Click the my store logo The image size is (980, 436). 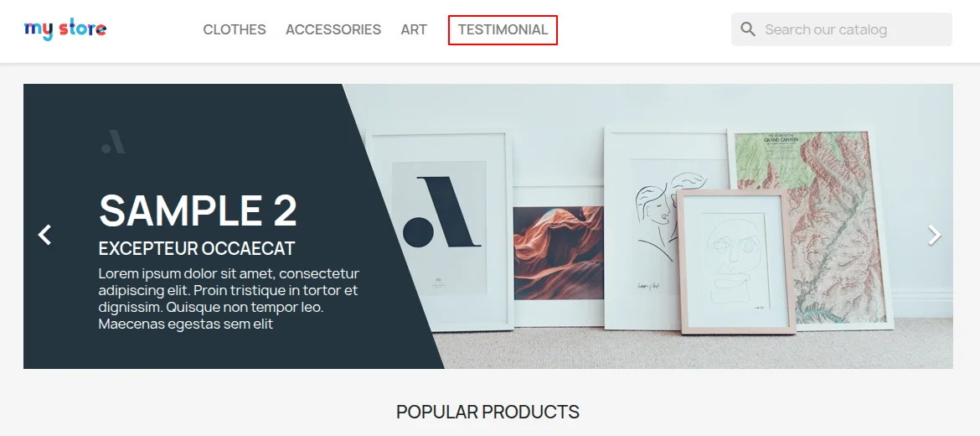pos(65,29)
